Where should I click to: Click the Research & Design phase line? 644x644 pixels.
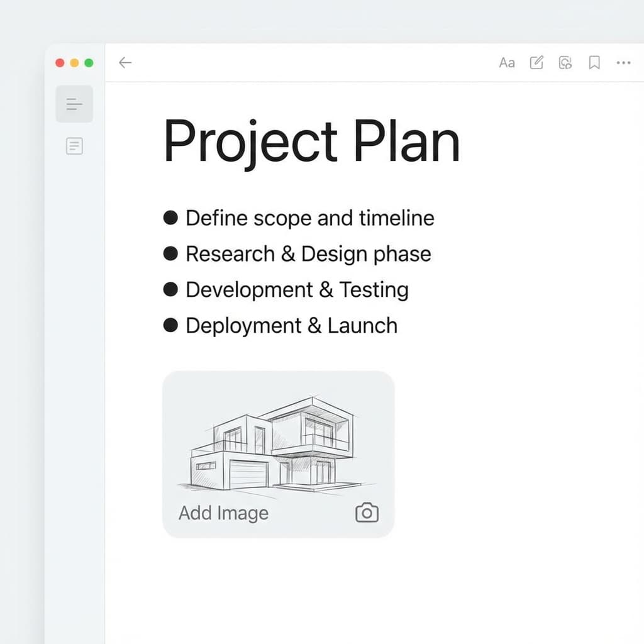(308, 253)
